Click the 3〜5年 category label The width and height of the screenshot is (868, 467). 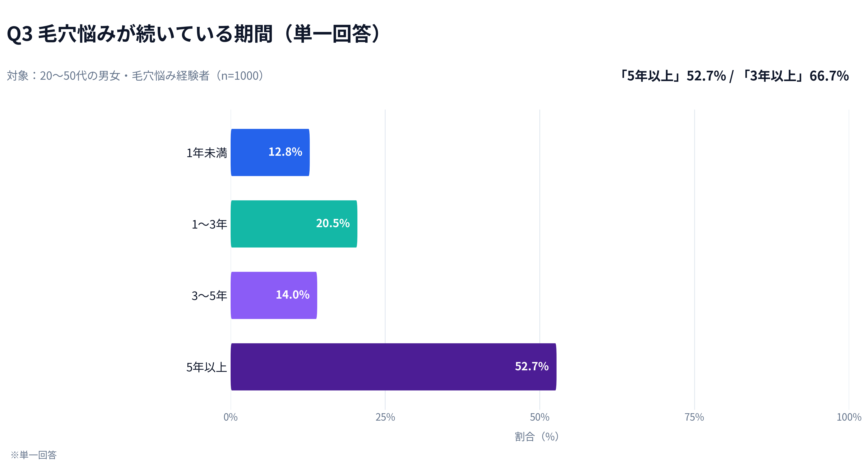pos(209,296)
